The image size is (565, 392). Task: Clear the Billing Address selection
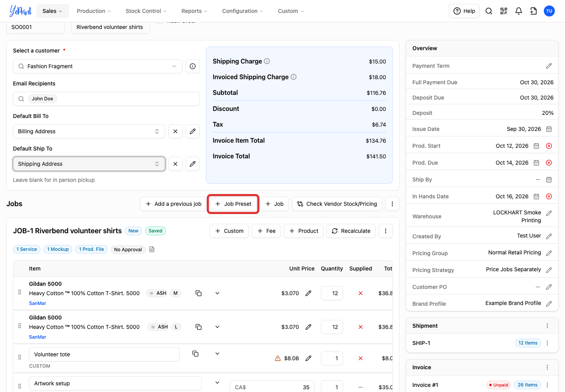(x=175, y=131)
